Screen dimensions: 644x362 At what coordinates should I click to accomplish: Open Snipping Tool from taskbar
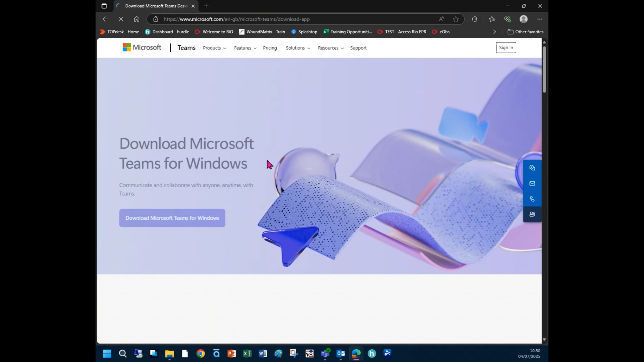(294, 354)
